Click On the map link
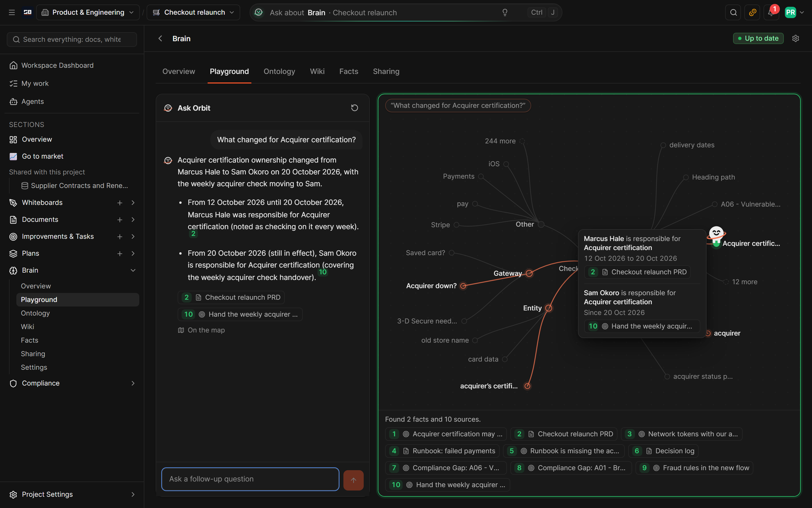This screenshot has height=508, width=812. (201, 330)
